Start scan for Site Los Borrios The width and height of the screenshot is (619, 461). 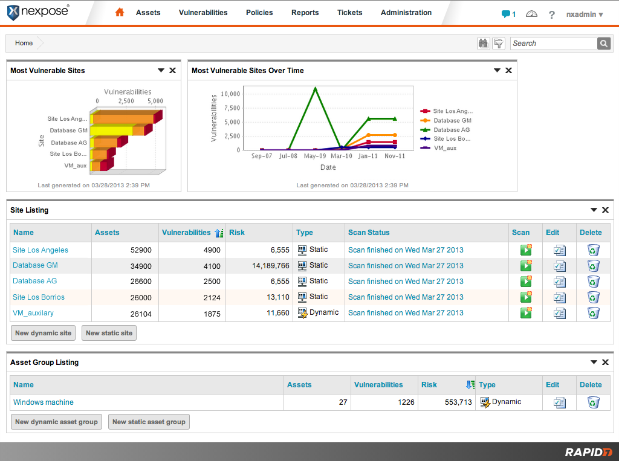(524, 297)
